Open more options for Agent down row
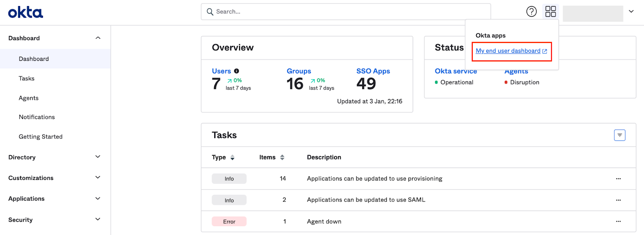 click(618, 221)
